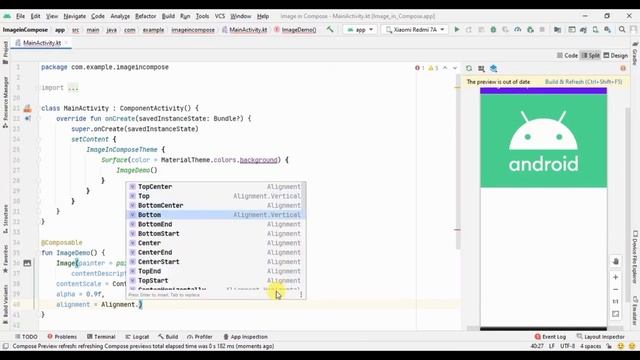This screenshot has height=360, width=640.
Task: Toggle the Resource Manager tool window
Action: tap(5, 102)
